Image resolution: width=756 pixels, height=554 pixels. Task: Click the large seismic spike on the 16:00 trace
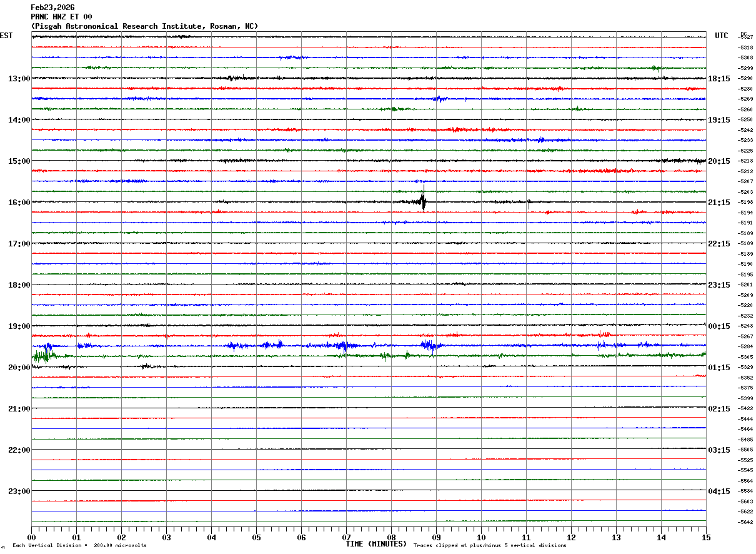tap(423, 201)
